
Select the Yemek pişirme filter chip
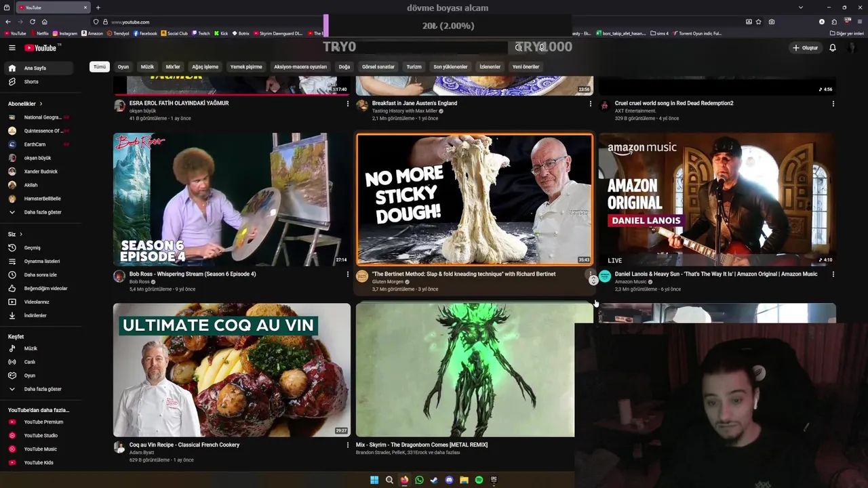pyautogui.click(x=246, y=66)
